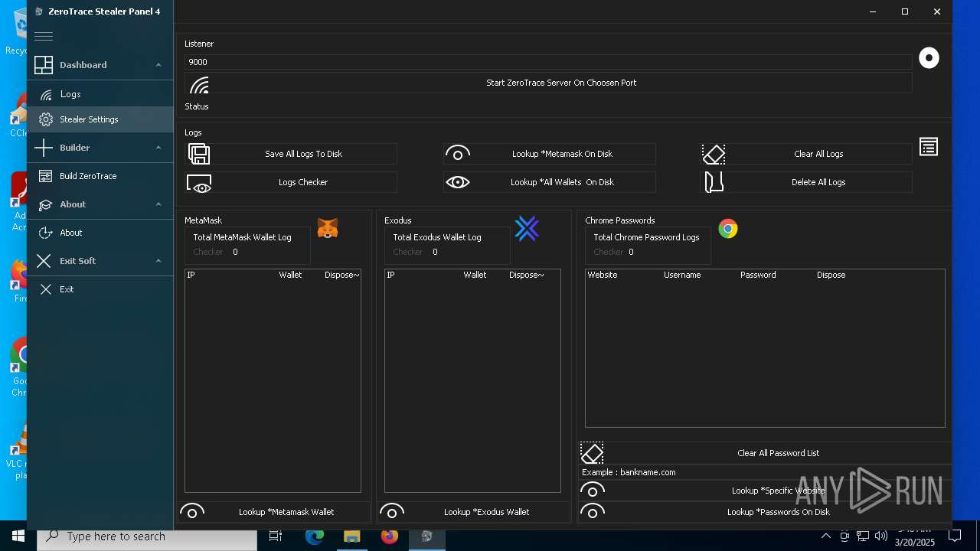Launch Microsoft Edge from the taskbar
Viewport: 980px width, 551px height.
315,536
